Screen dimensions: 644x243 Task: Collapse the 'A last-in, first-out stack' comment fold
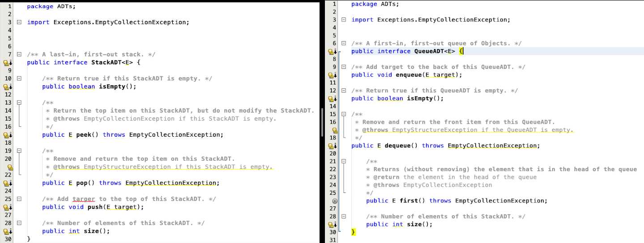19,54
